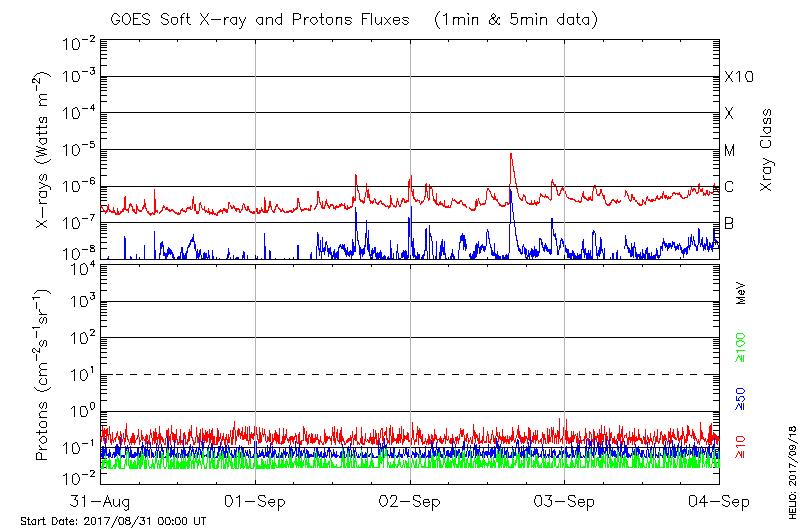
Task: Click the M class label on right axis
Action: [729, 151]
